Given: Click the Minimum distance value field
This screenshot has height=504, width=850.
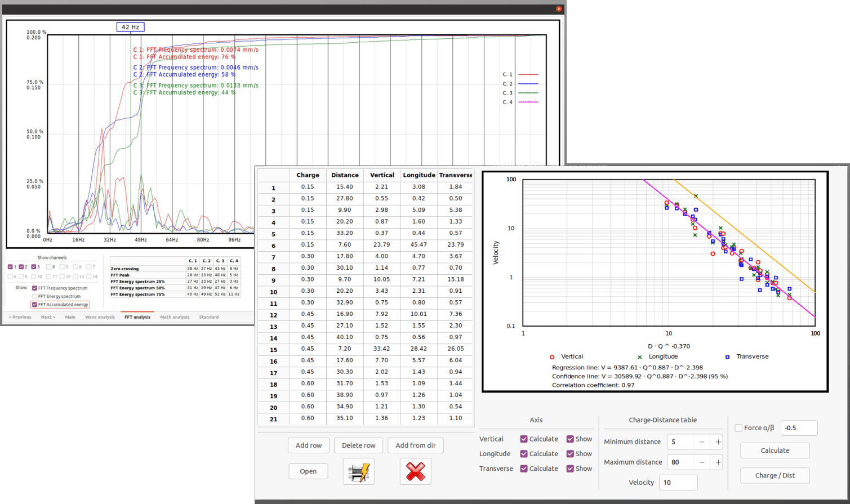Looking at the screenshot, I should [680, 442].
